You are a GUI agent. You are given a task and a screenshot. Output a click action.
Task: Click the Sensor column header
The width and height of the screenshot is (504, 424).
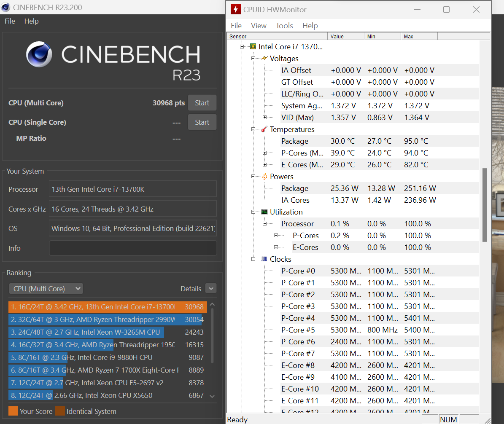[277, 36]
